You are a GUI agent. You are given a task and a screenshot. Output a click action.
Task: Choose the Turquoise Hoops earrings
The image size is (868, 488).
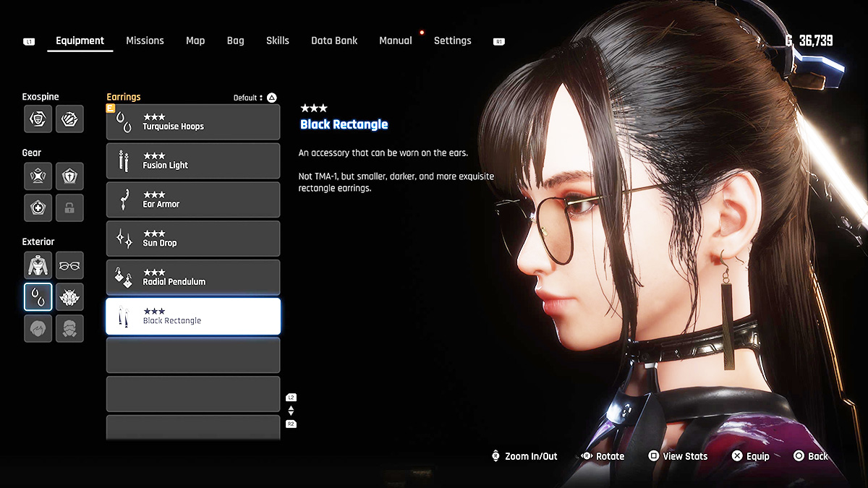193,122
